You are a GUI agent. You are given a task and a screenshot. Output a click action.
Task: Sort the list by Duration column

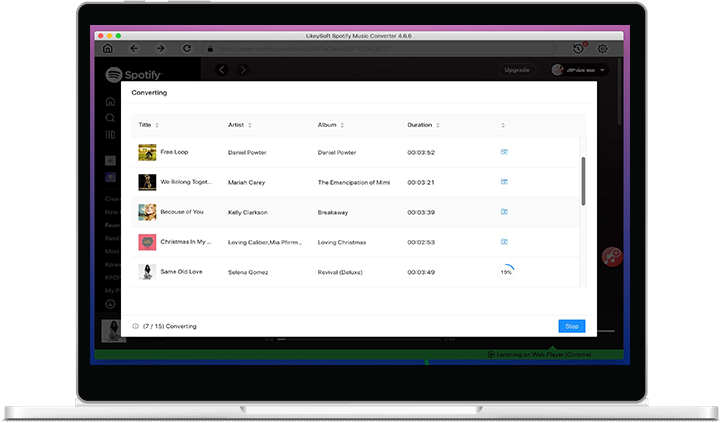point(424,125)
